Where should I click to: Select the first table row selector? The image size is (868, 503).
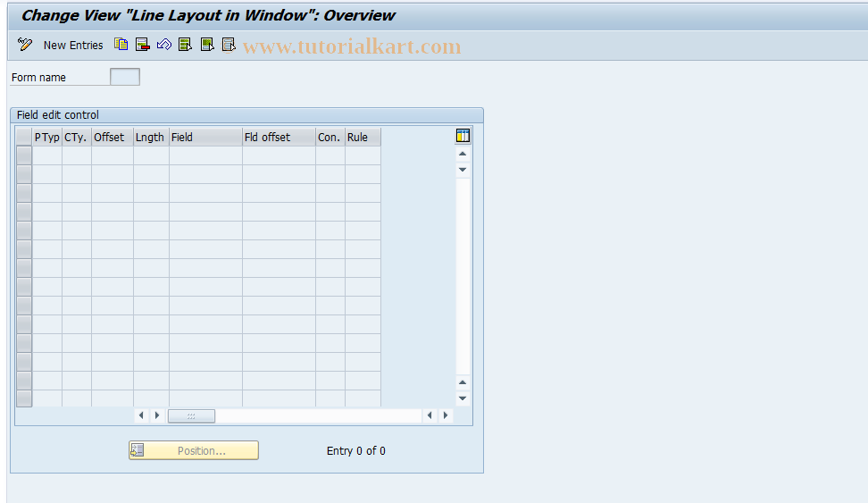click(x=24, y=155)
